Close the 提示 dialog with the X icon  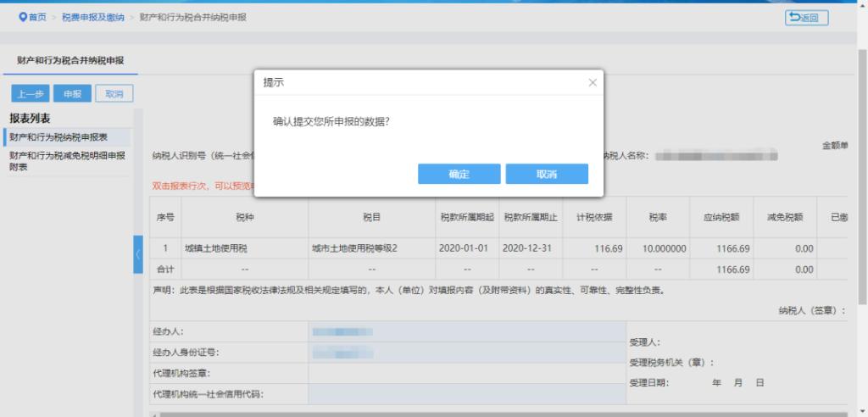tap(593, 82)
